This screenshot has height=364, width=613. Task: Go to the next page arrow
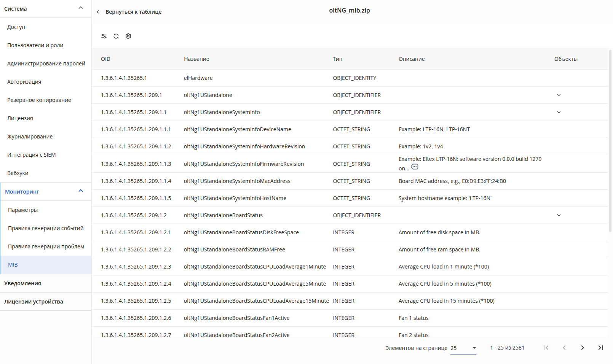point(583,348)
